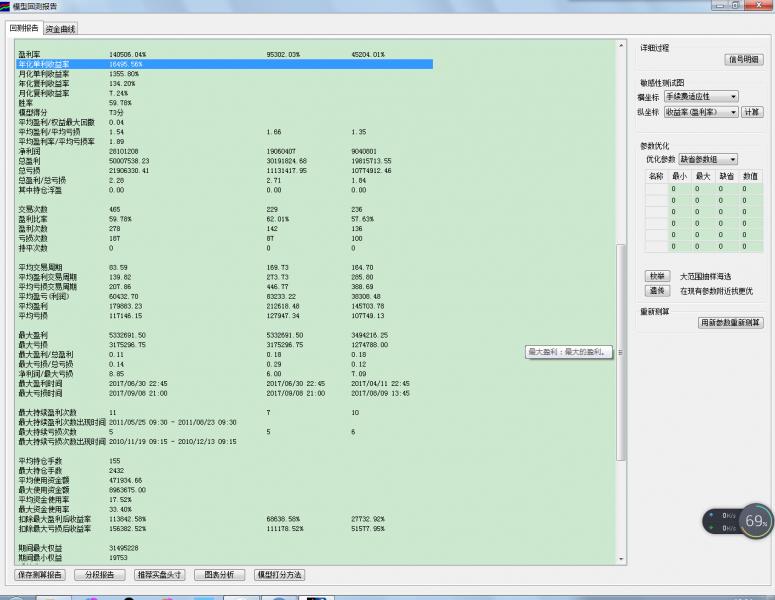
Task: Select the 净利润 row label
Action: coord(29,151)
